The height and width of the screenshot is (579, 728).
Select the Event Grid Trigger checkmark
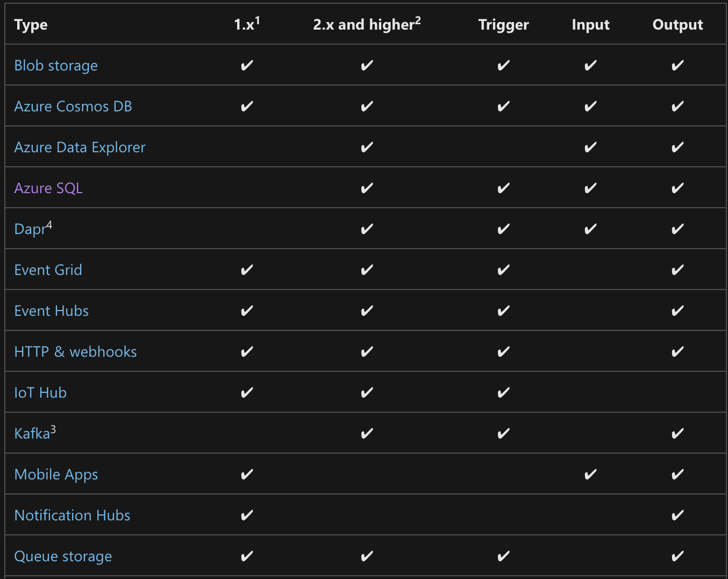pyautogui.click(x=504, y=270)
